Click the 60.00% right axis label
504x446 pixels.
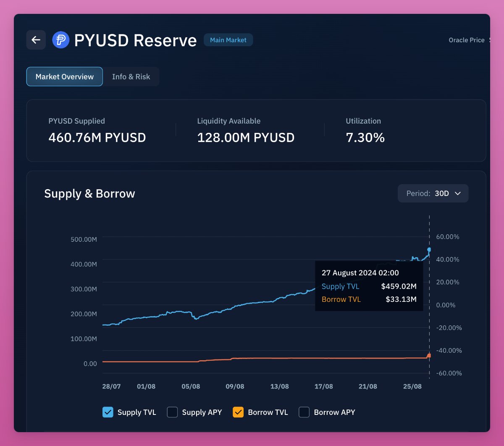point(448,237)
